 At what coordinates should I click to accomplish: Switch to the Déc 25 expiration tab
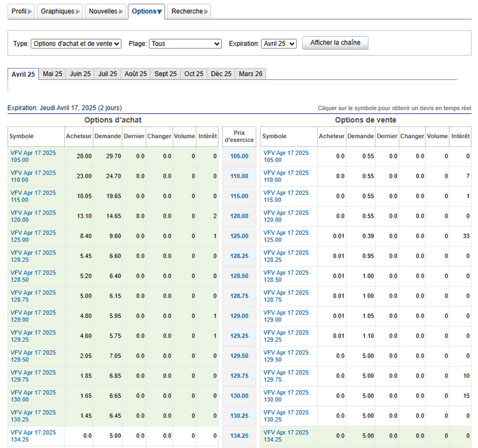pos(221,74)
